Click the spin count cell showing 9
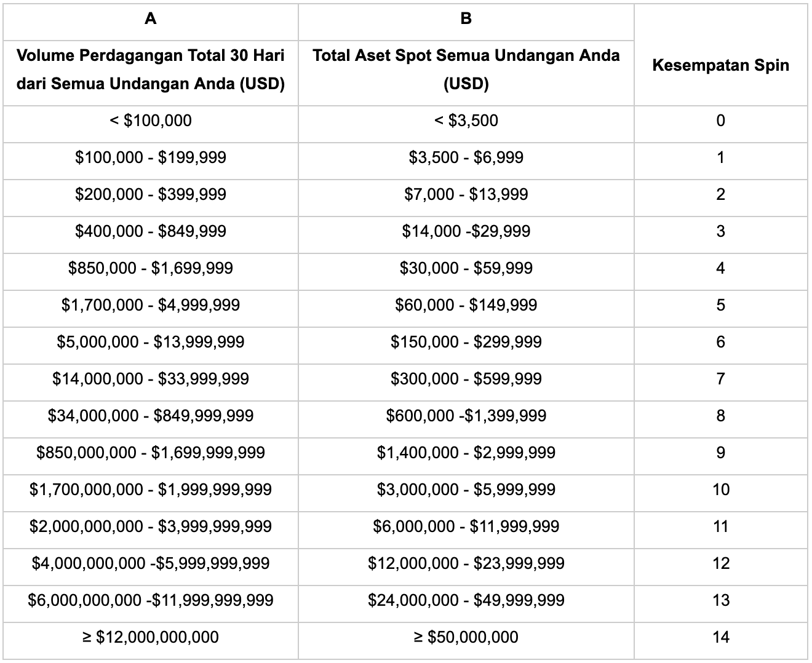812x663 pixels. 720,453
